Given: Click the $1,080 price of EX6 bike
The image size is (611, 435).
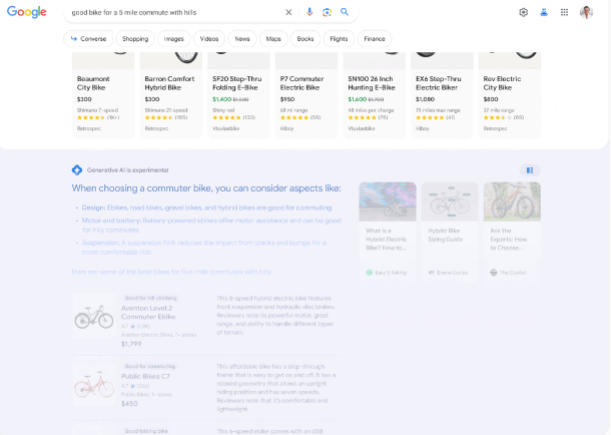Looking at the screenshot, I should 425,99.
